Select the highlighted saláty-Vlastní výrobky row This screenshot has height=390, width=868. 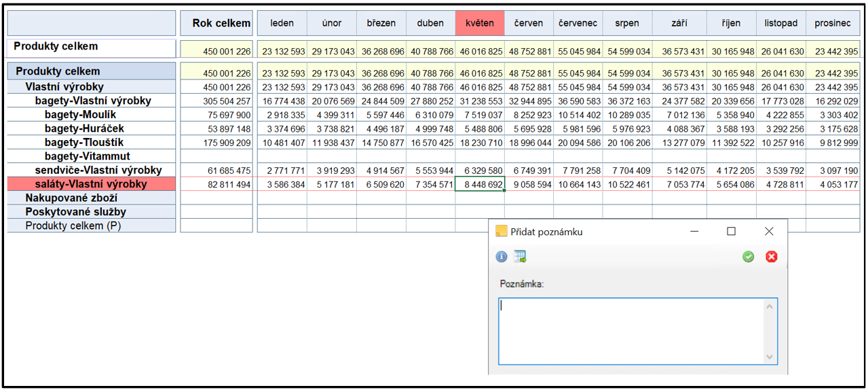92,184
